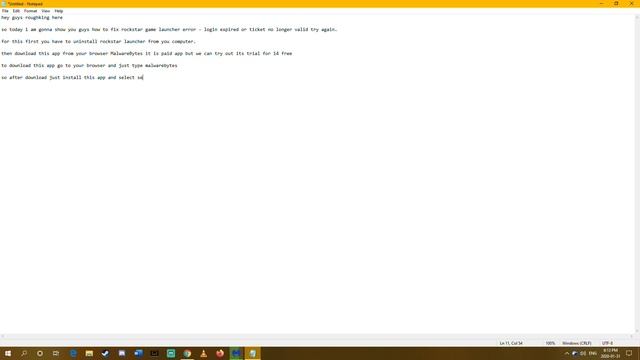
Task: Click the 100% zoom status entry
Action: point(550,343)
